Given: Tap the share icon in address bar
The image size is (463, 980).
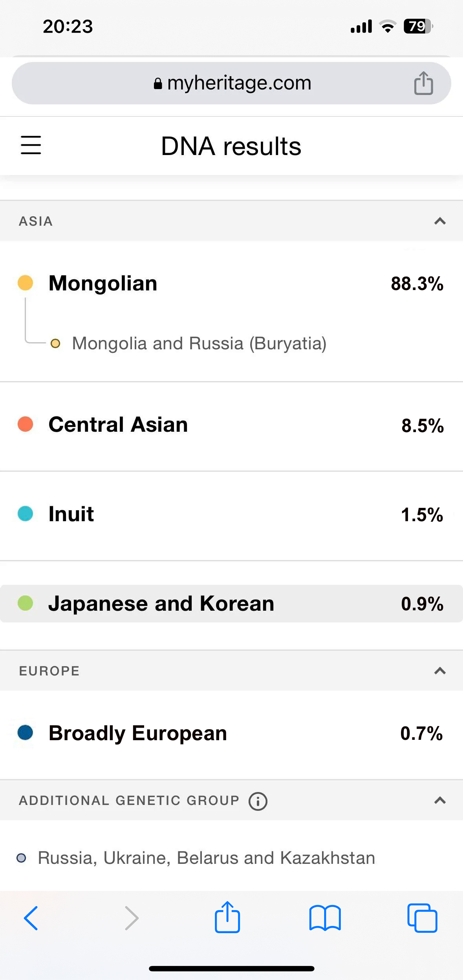Looking at the screenshot, I should tap(423, 83).
